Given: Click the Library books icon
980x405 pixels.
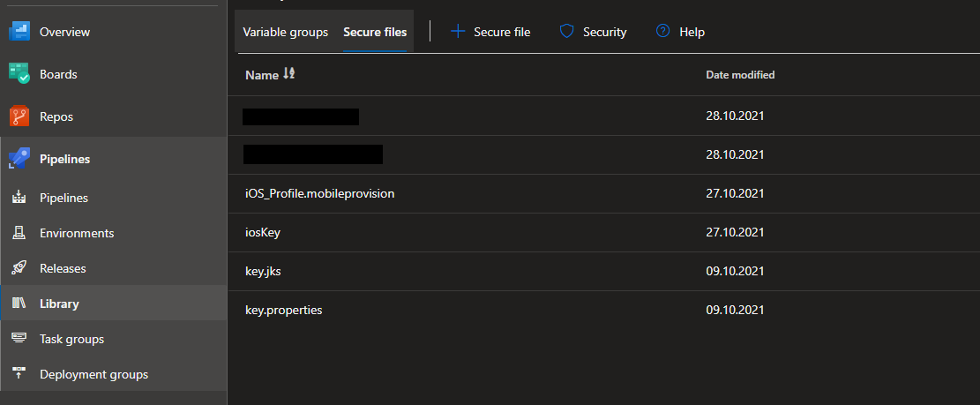Looking at the screenshot, I should tap(19, 304).
